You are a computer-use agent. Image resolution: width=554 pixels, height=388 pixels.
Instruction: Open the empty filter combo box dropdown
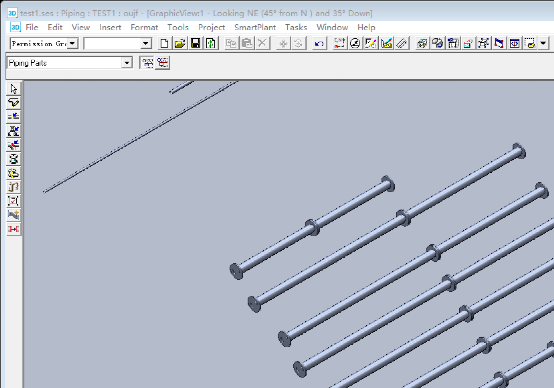click(x=145, y=43)
